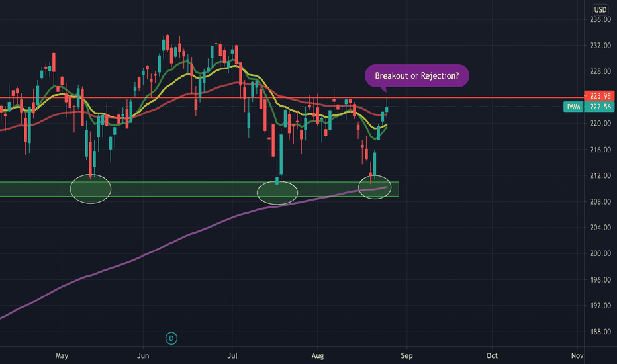Click the 228.00 price axis label
Image resolution: width=617 pixels, height=364 pixels.
(x=600, y=71)
